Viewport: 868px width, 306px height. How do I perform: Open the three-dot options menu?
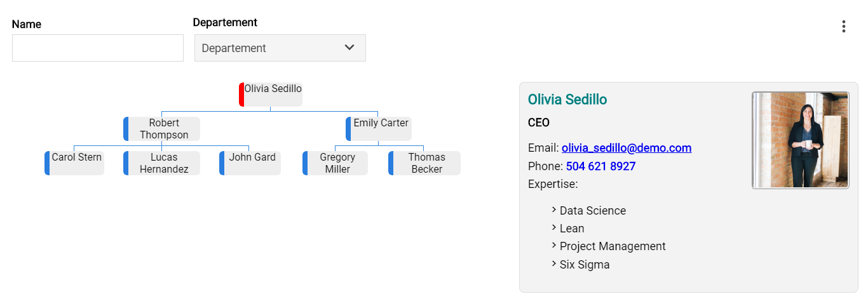tap(843, 27)
